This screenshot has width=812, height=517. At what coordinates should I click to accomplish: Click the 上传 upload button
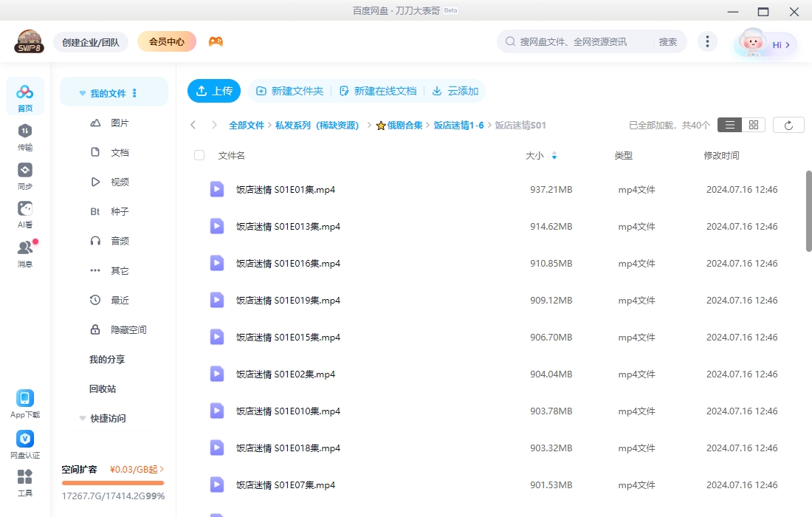coord(214,91)
